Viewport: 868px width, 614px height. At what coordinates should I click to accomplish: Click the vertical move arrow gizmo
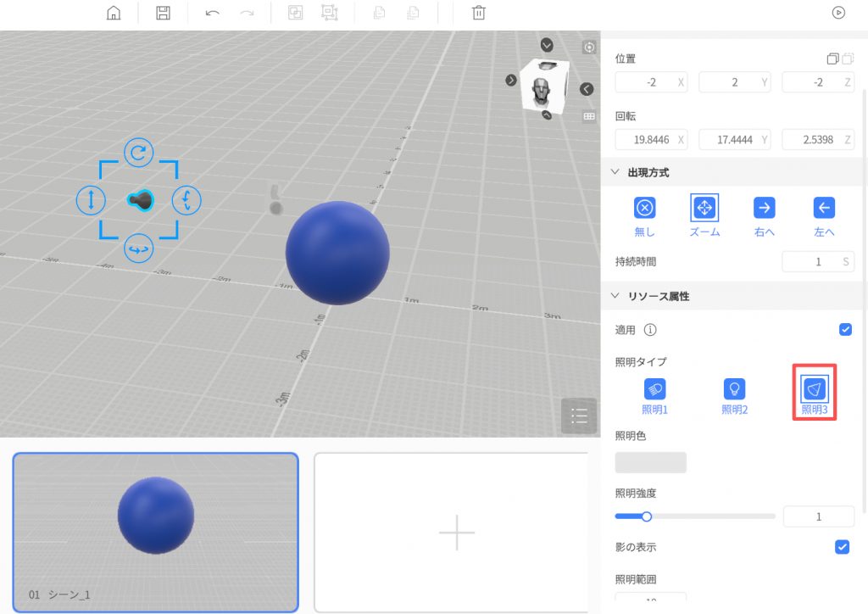pyautogui.click(x=91, y=200)
